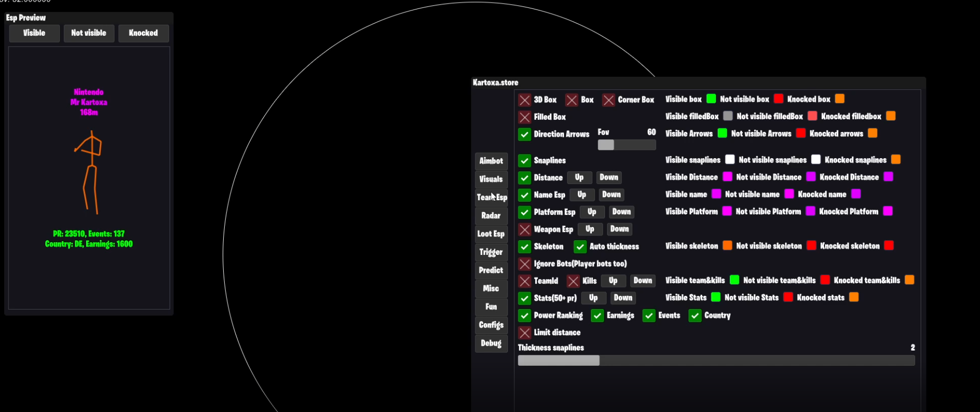The height and width of the screenshot is (412, 980).
Task: Enable the Corner Box checkbox
Action: tap(609, 100)
